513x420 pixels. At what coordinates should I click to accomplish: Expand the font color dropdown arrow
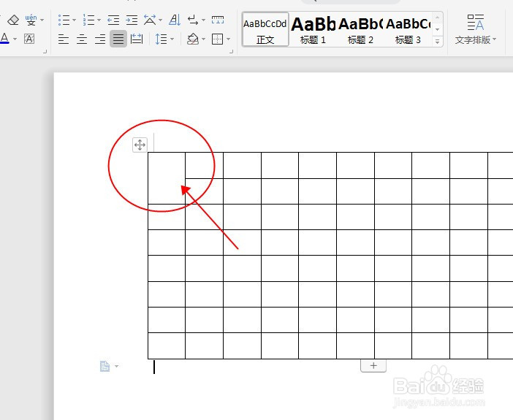tap(15, 39)
